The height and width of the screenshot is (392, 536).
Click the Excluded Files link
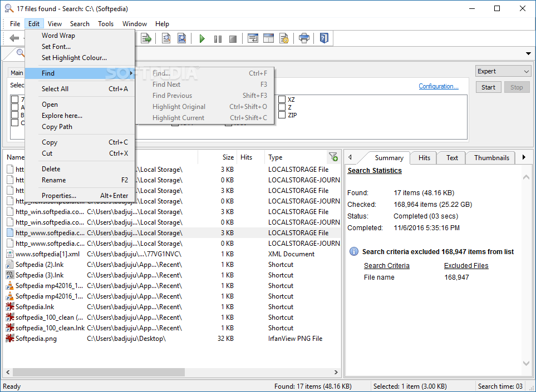[466, 266]
